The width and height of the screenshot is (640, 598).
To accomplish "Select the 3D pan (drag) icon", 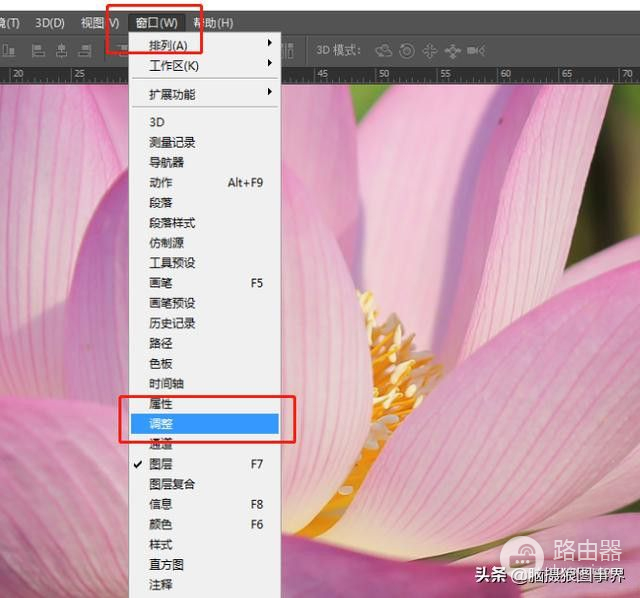I will 430,50.
